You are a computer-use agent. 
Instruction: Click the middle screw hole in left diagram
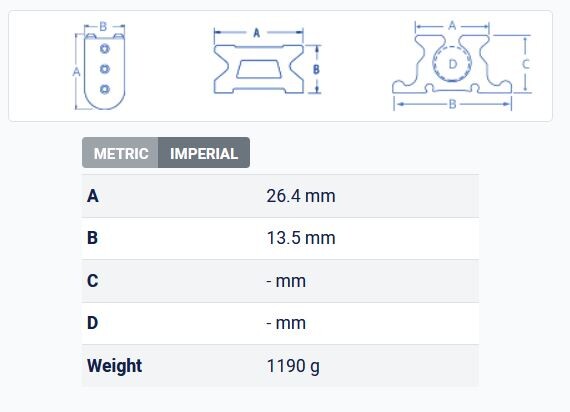click(105, 69)
